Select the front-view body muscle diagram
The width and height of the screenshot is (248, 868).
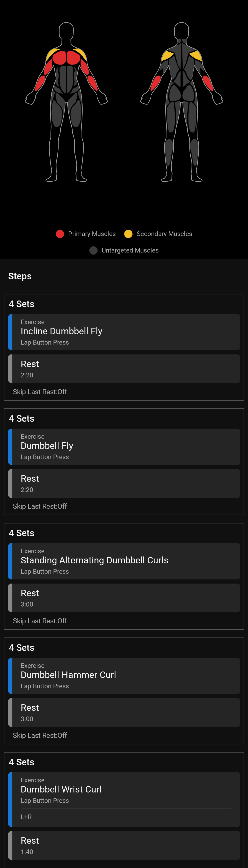click(66, 102)
